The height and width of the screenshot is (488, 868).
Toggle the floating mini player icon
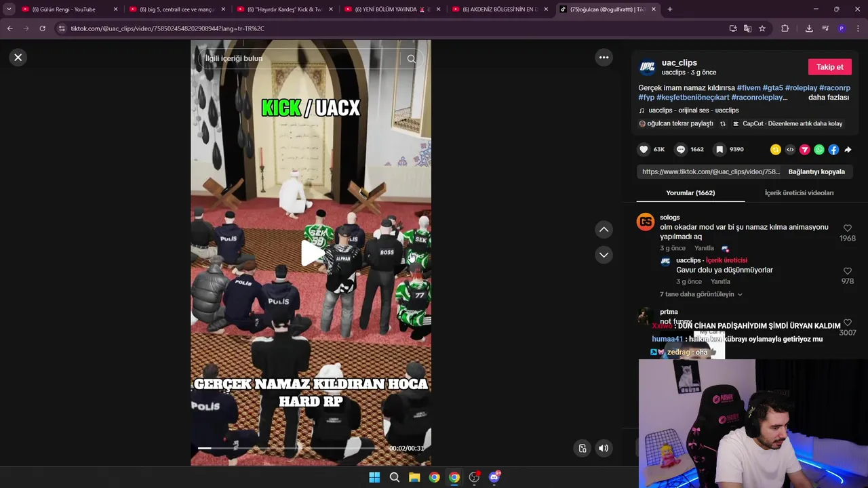coord(582,448)
